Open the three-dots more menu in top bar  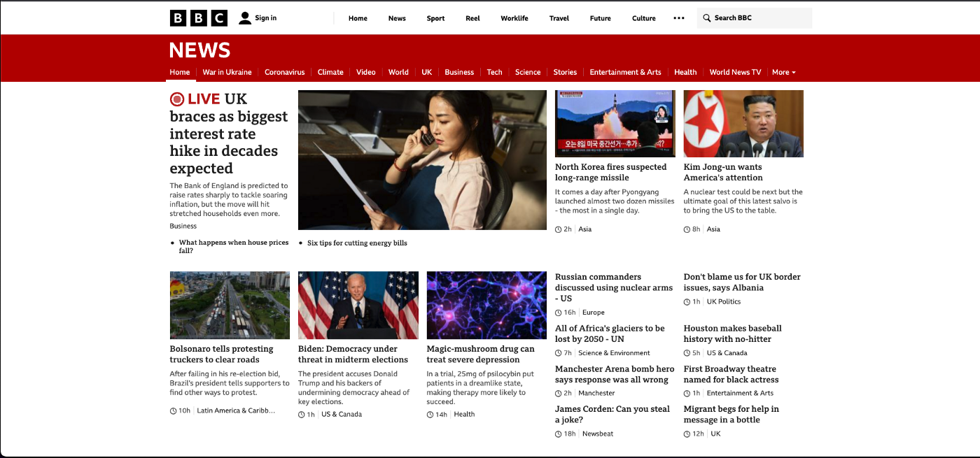point(679,18)
